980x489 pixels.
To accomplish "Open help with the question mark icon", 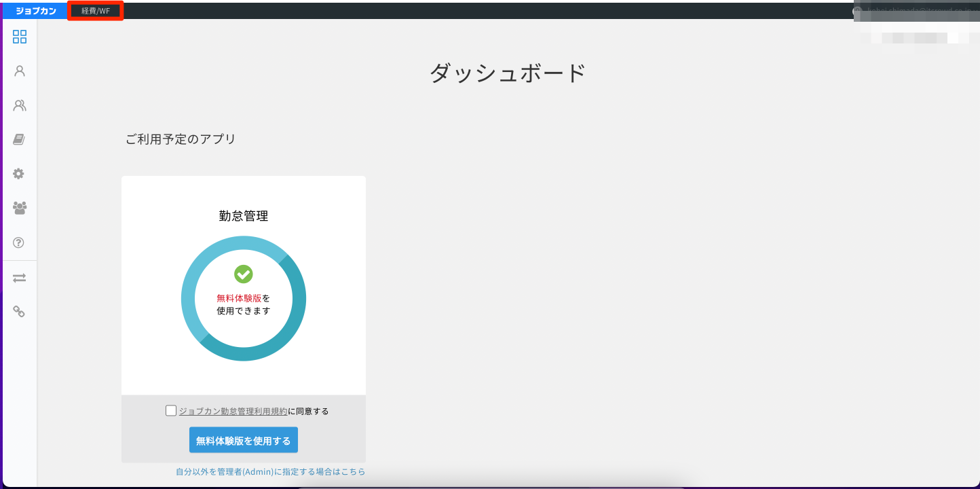I will tap(19, 242).
